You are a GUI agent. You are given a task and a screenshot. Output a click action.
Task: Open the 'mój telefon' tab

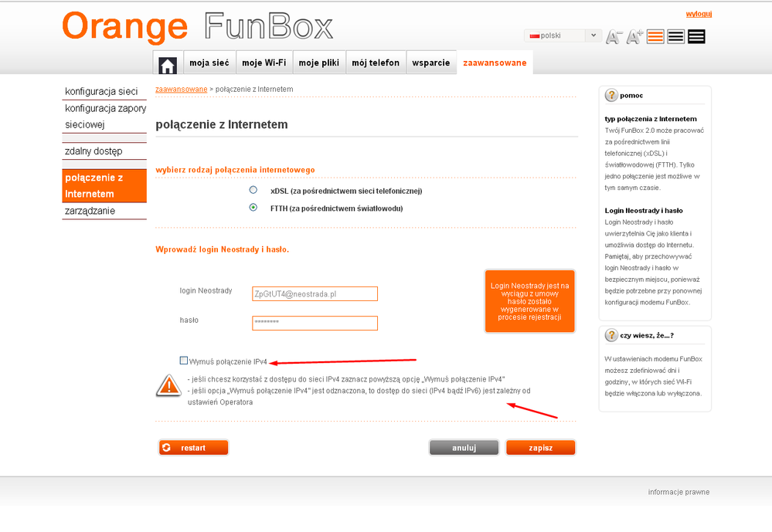point(376,63)
